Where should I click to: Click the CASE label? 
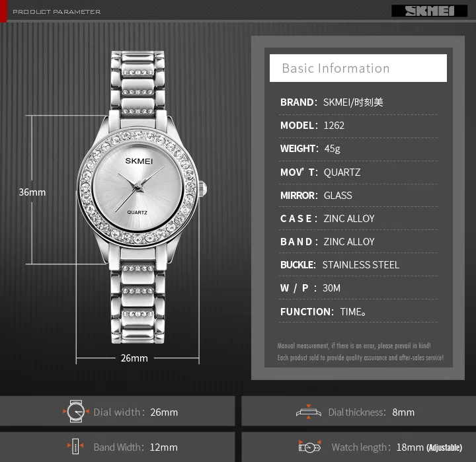[299, 219]
